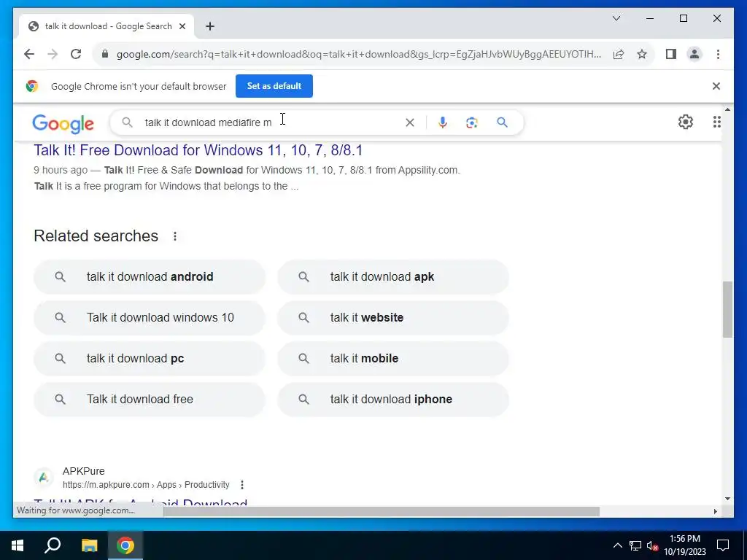Click the scroll down arrow
This screenshot has width=747, height=560.
coord(727,499)
